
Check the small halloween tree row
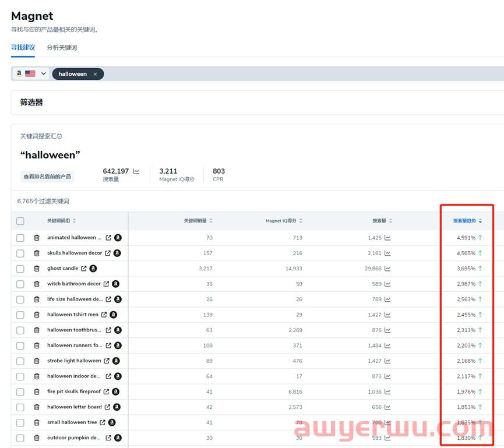click(x=20, y=422)
